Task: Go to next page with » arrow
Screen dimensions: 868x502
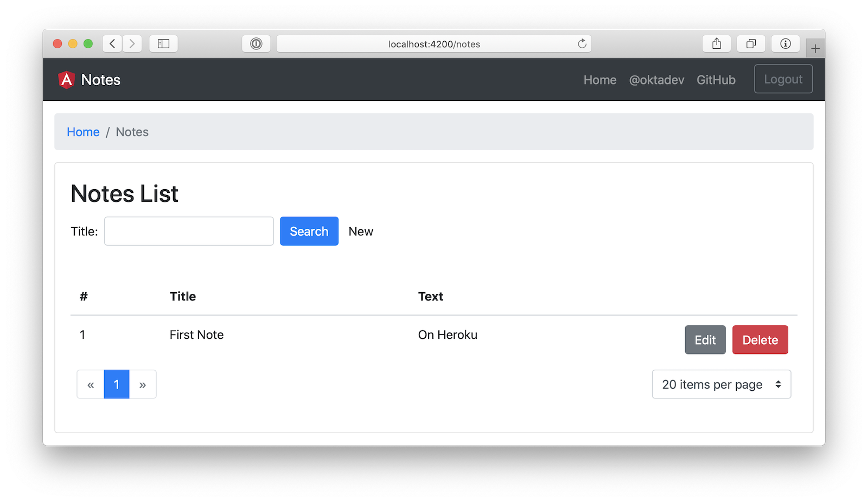Action: pos(143,384)
